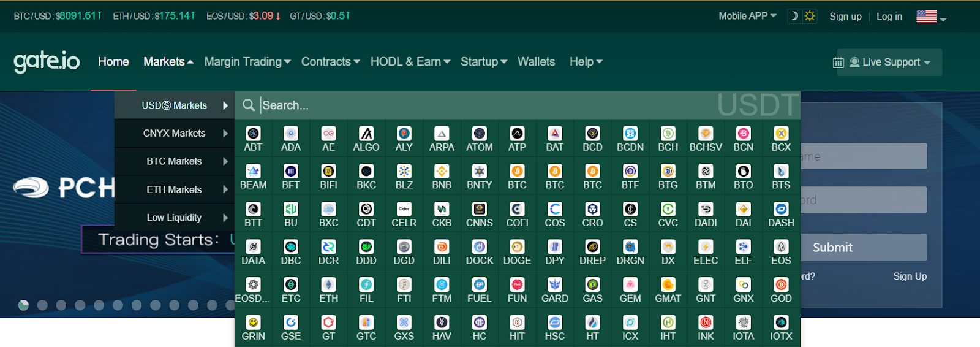980x347 pixels.
Task: Select the BCHSV coin icon
Action: (706, 134)
